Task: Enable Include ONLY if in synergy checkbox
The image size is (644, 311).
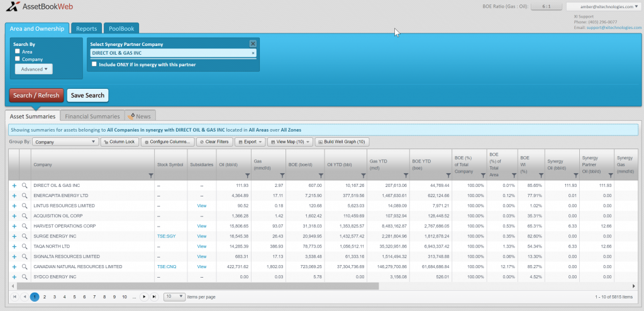Action: pos(94,64)
